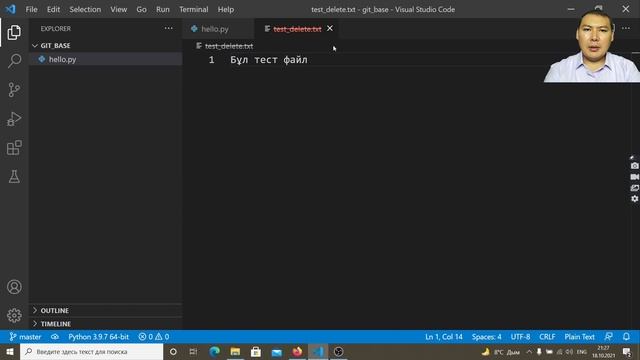Open the Windows Start menu
Viewport: 640px width, 360px height.
[x=10, y=351]
